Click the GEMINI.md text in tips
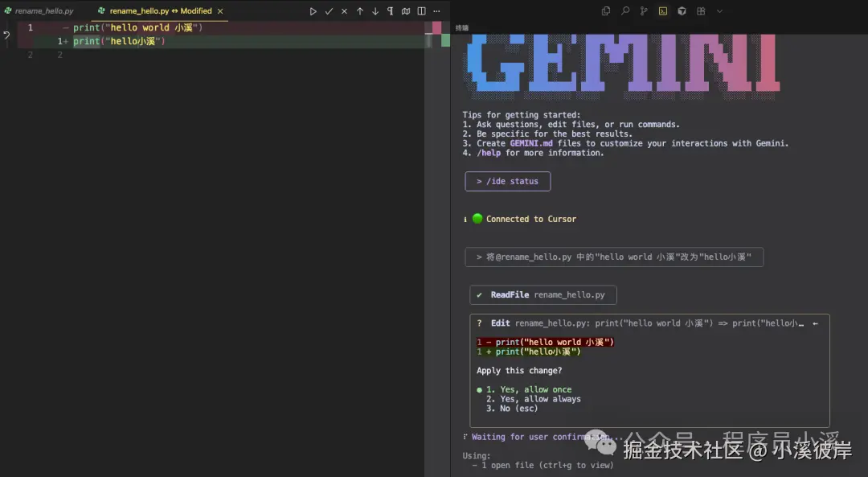This screenshot has height=477, width=868. point(531,143)
